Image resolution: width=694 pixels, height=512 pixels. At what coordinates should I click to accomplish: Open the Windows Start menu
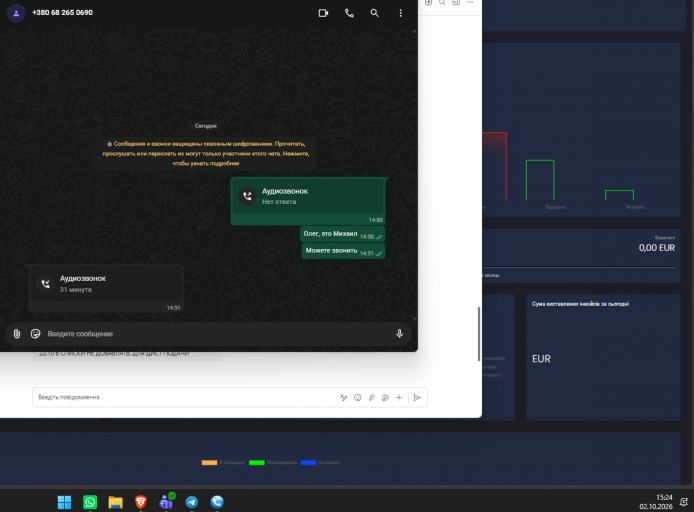[x=64, y=502]
